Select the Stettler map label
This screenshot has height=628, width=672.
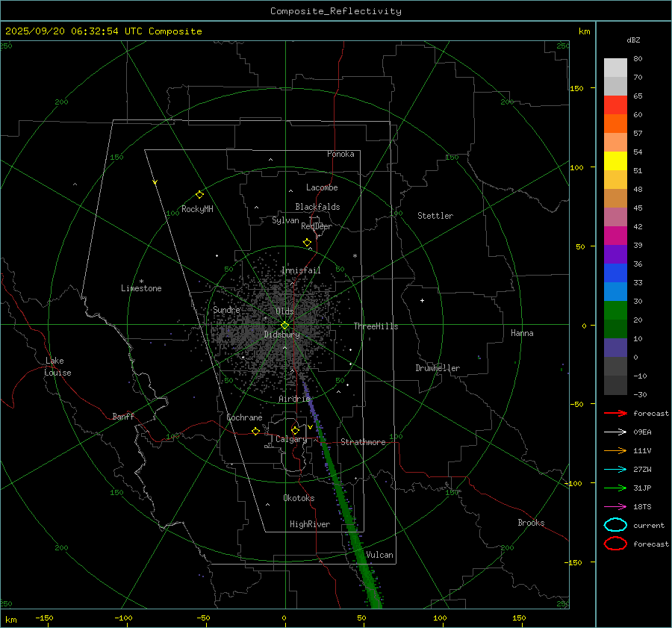tap(435, 216)
